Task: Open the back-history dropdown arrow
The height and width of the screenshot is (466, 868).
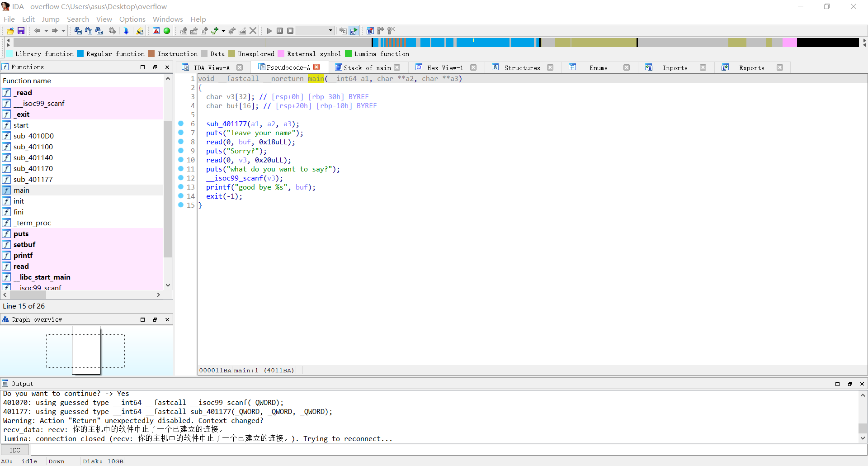Action: [46, 31]
